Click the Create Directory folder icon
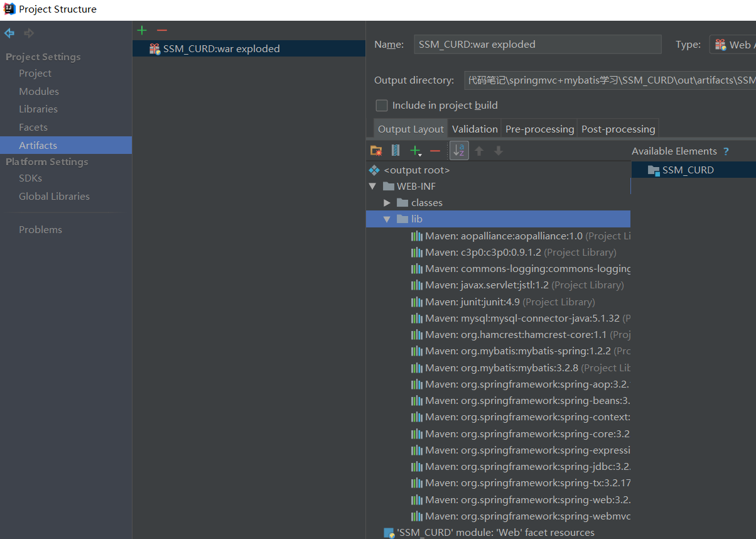This screenshot has height=539, width=756. 376,151
